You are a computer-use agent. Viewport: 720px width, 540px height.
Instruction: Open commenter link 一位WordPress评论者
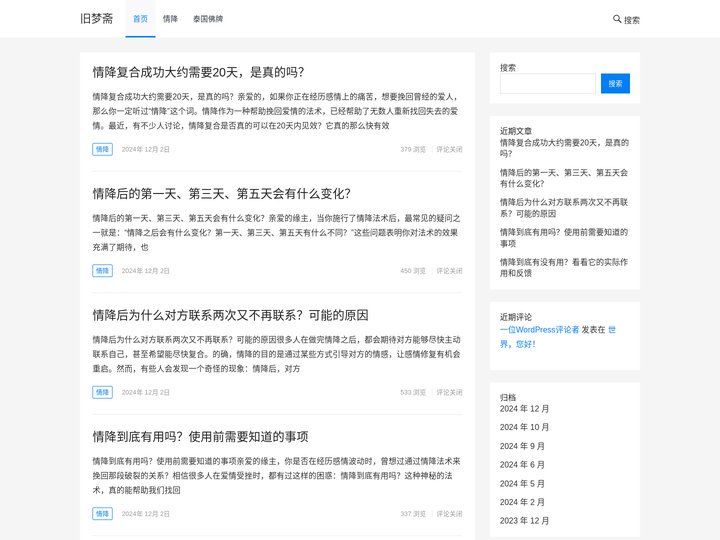(x=540, y=330)
